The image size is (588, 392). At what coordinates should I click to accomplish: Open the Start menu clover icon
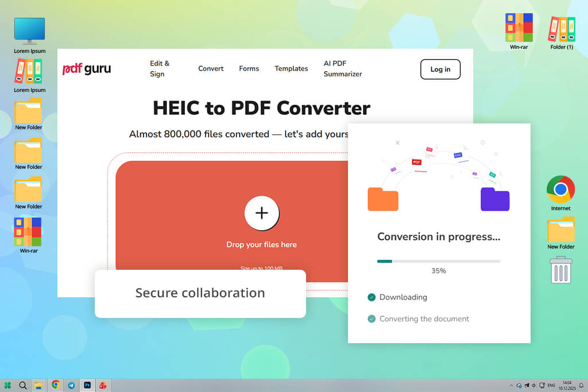coord(7,385)
